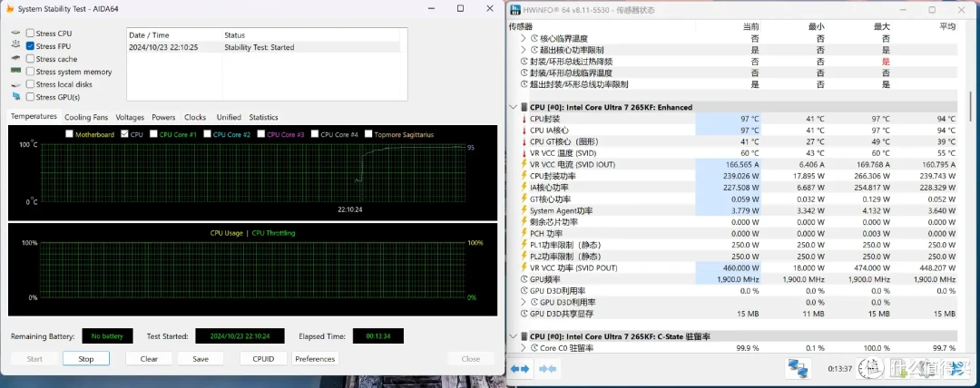The image size is (980, 388).
Task: Click the collapse-columns arrows icon in HWiNFO
Action: click(547, 369)
